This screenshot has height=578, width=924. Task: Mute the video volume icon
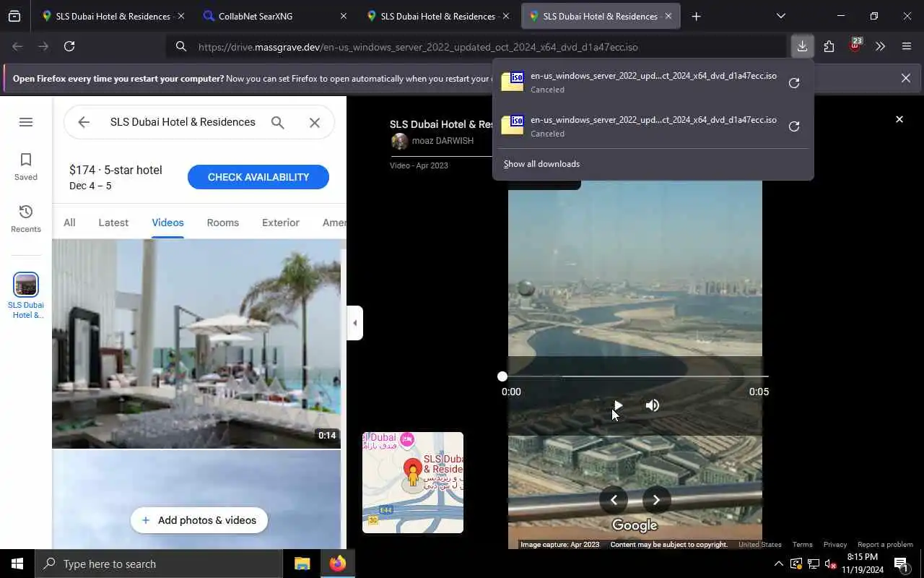point(653,405)
